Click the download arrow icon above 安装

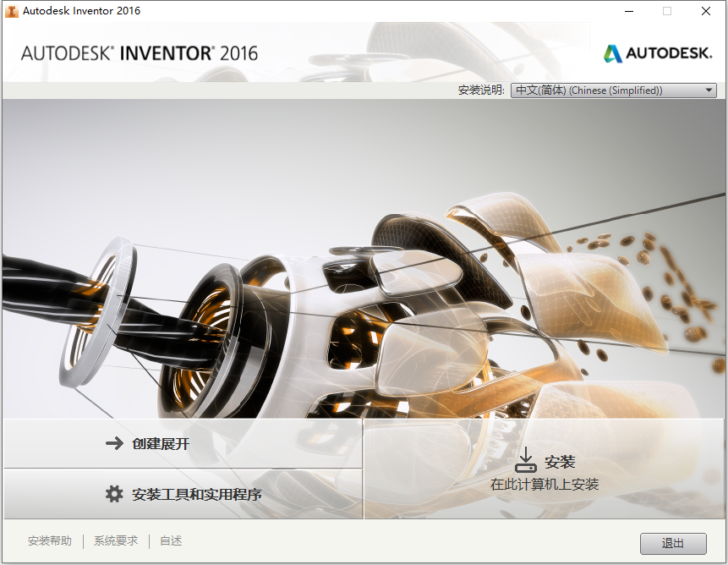(526, 459)
